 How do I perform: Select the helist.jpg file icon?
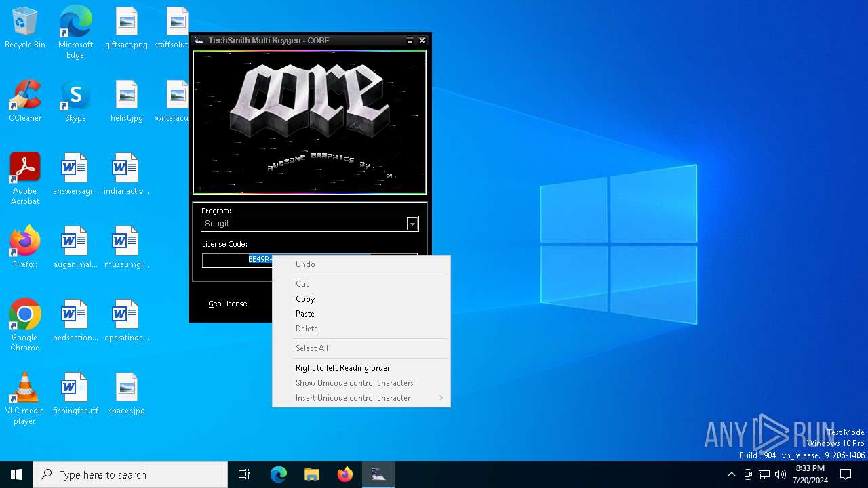coord(126,100)
